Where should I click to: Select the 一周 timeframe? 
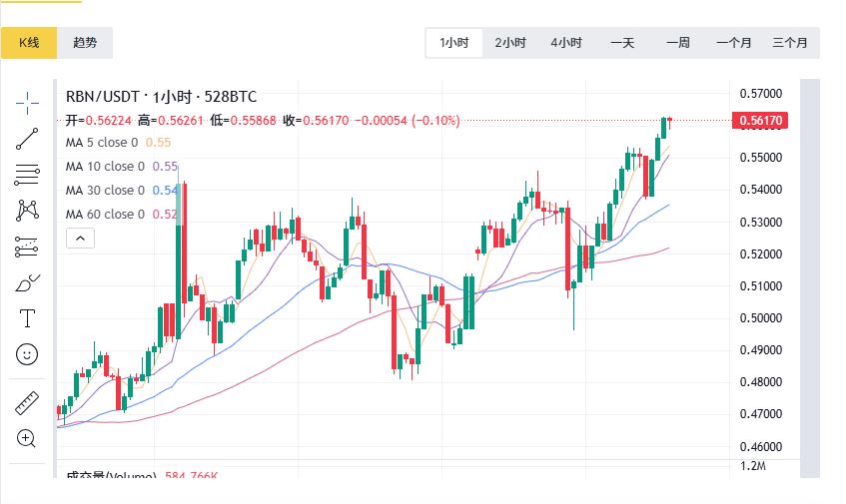[678, 43]
